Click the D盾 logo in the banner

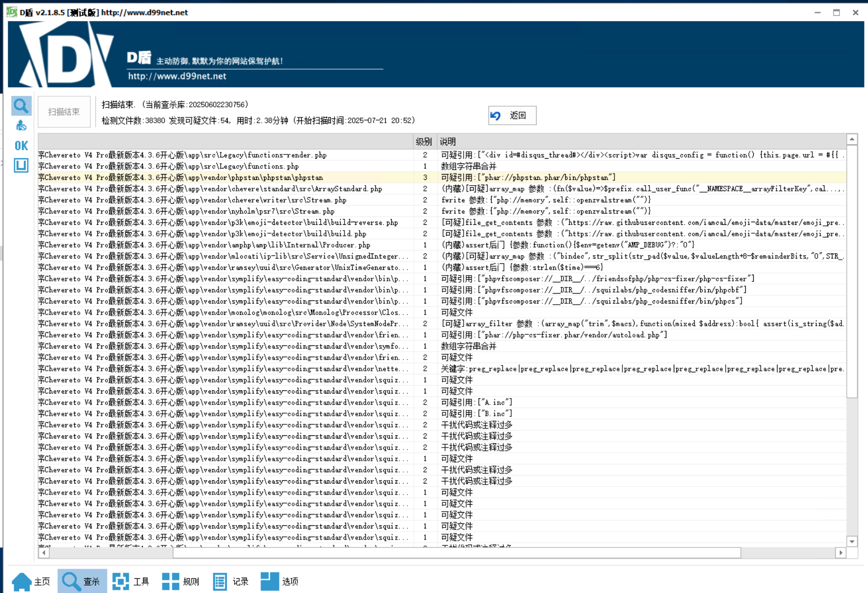[x=66, y=54]
